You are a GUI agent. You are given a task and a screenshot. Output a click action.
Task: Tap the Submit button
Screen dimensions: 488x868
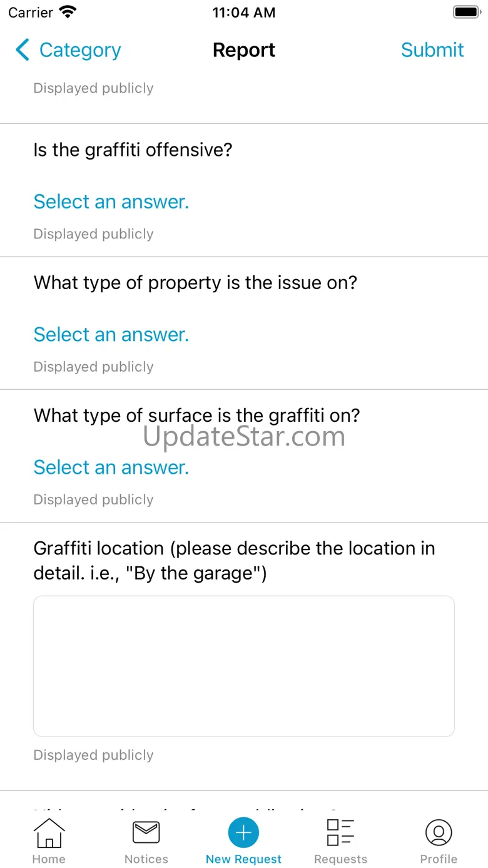coord(432,50)
